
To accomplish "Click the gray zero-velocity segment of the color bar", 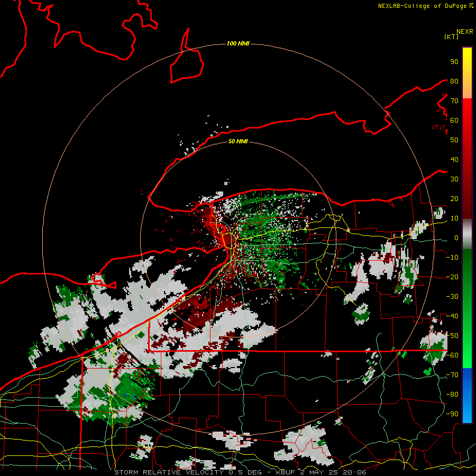I will [467, 235].
